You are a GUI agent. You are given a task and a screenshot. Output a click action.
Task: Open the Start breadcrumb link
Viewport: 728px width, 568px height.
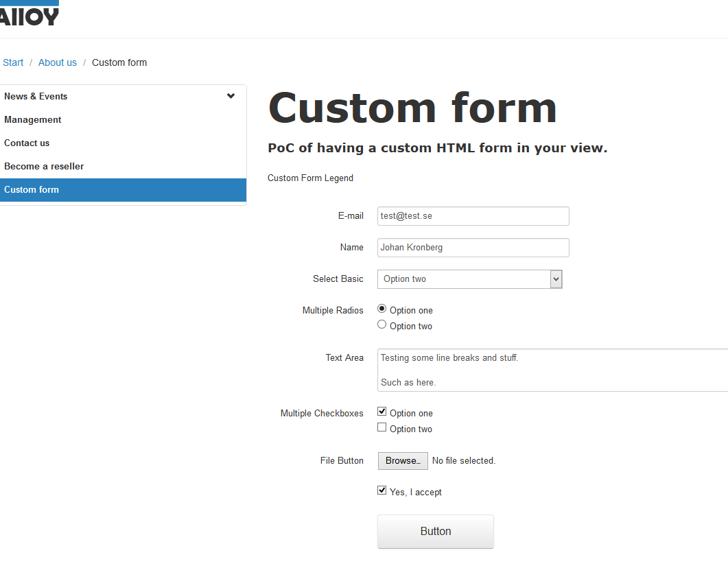tap(12, 62)
